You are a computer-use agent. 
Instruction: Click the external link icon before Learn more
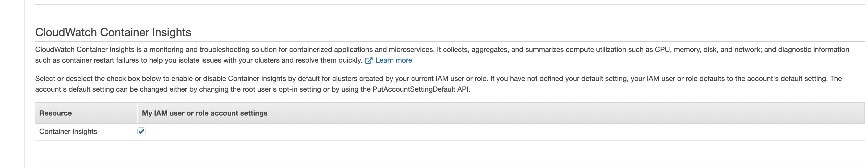click(x=368, y=61)
